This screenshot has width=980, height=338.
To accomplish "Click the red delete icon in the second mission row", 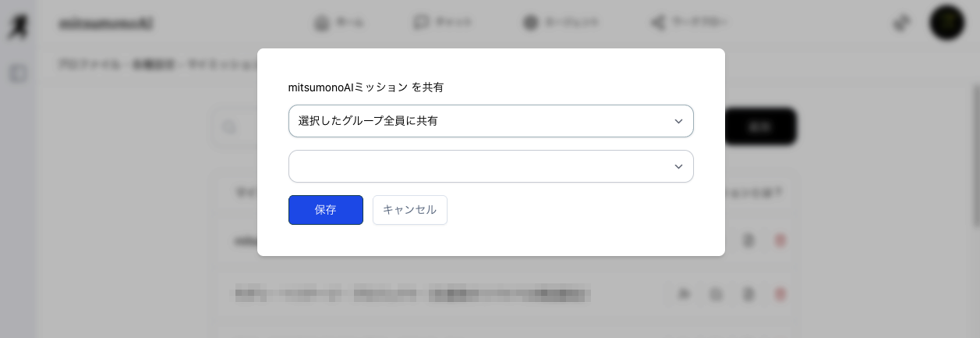I will [x=779, y=294].
